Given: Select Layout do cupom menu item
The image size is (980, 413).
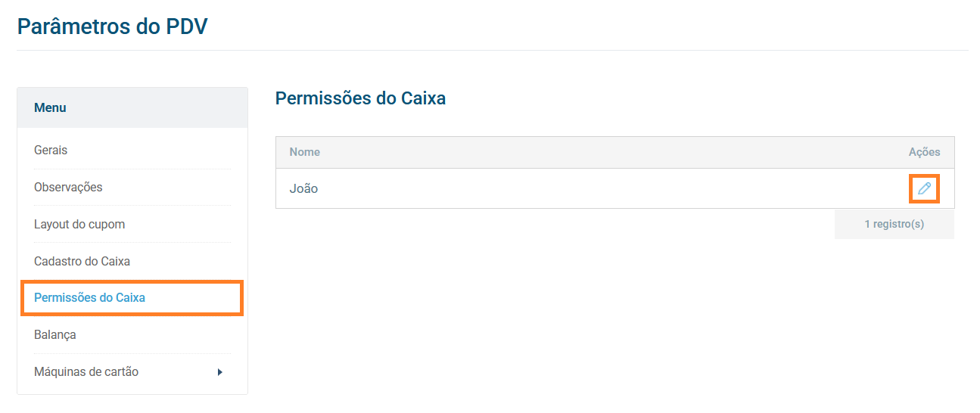Looking at the screenshot, I should click(79, 225).
